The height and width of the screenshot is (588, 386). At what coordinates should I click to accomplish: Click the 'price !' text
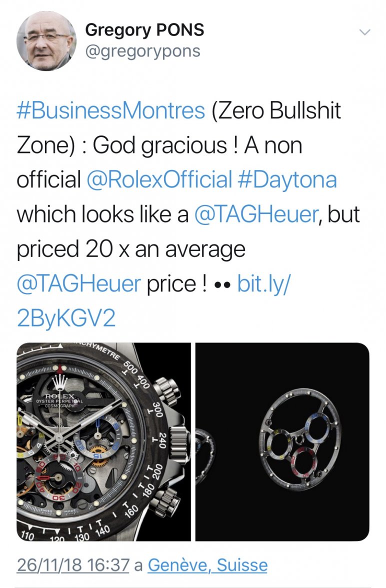(x=177, y=283)
